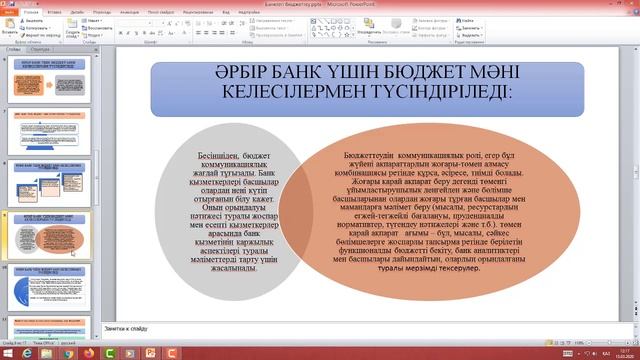Select Формат по образцу format painter

click(40, 35)
